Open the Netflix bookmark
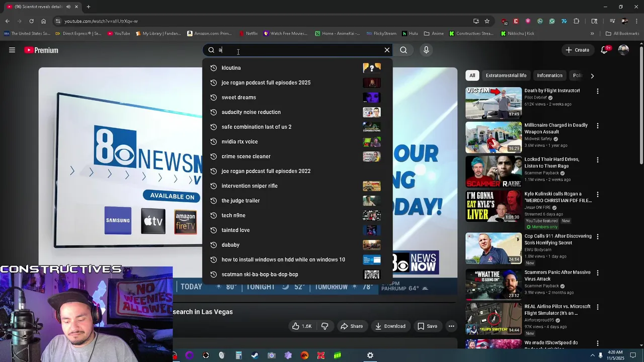Screen dimensions: 644x362 [x=249, y=34]
